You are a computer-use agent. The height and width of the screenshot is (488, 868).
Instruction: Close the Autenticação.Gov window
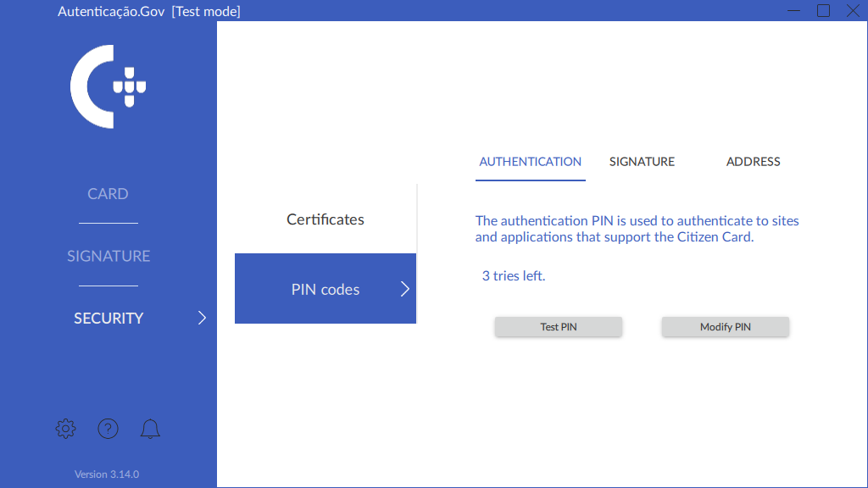coord(852,11)
